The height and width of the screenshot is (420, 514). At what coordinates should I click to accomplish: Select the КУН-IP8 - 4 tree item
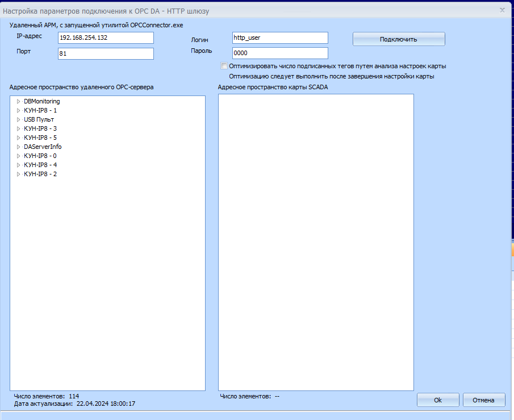pos(40,165)
